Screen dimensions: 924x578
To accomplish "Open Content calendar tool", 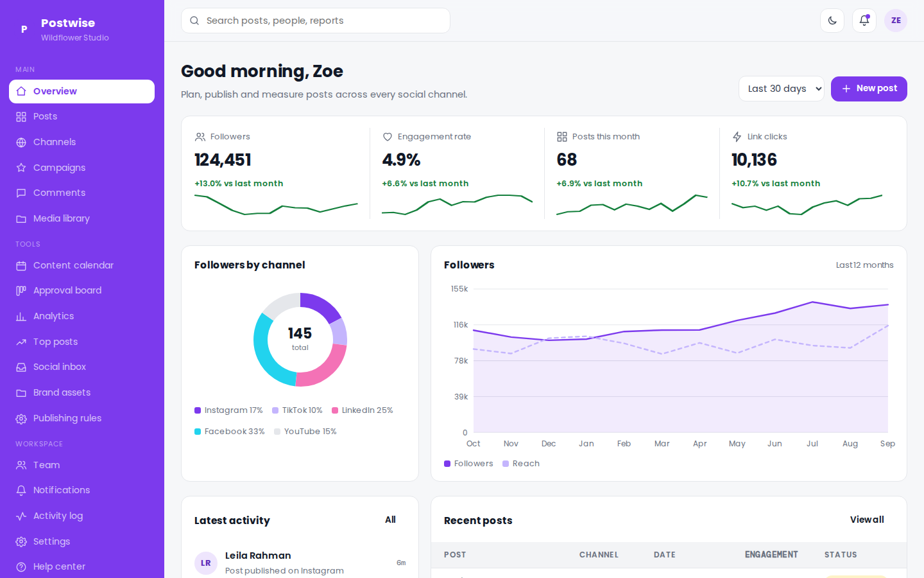I will [x=81, y=265].
